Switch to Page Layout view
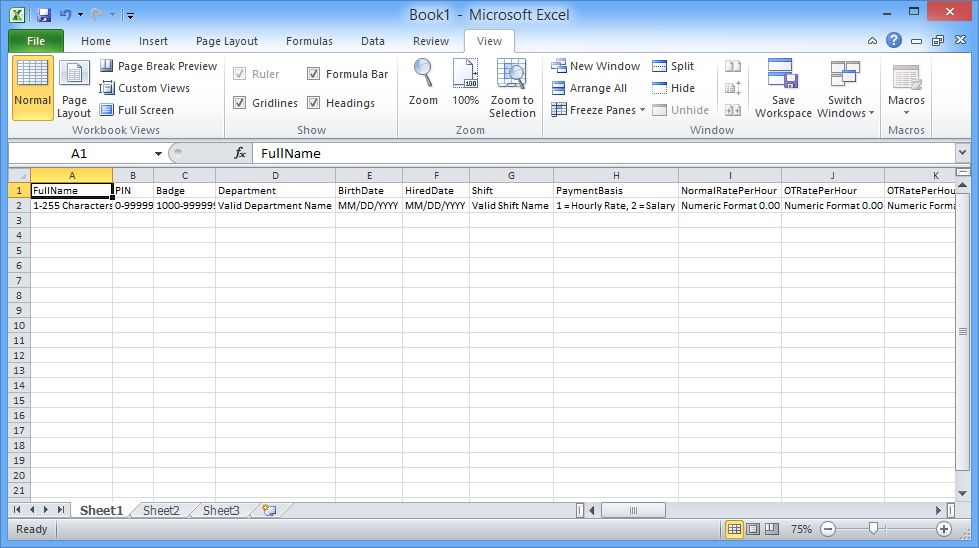The image size is (979, 548). coord(74,88)
